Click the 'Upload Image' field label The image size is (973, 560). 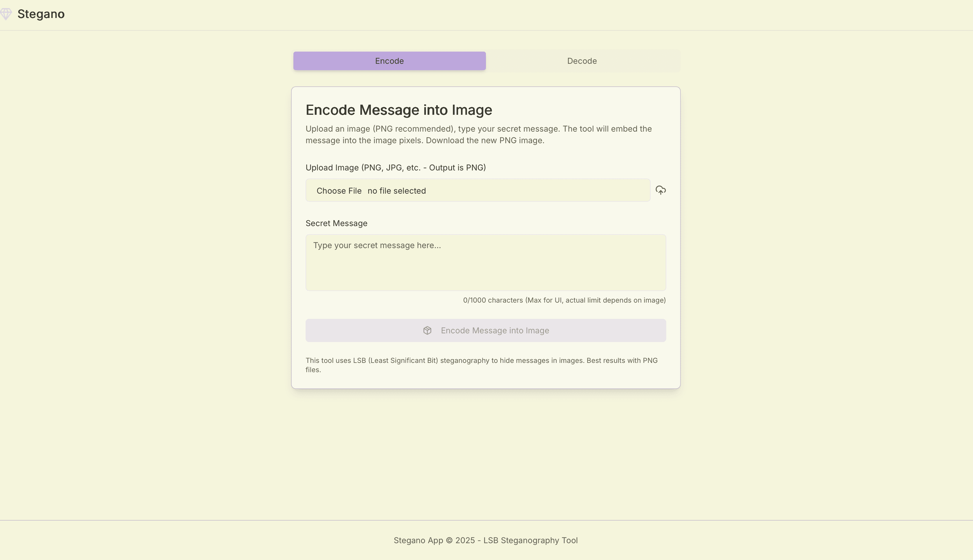coord(395,168)
